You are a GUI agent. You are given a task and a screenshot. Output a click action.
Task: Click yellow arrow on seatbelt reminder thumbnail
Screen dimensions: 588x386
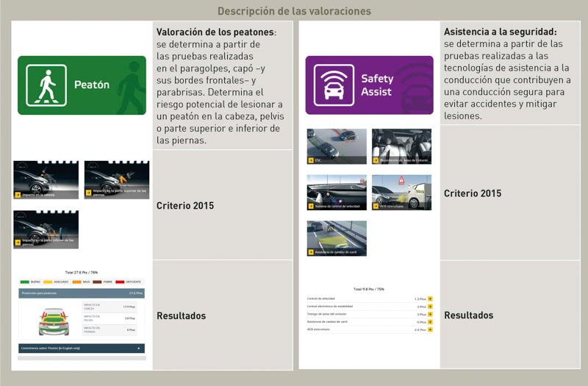tap(376, 160)
